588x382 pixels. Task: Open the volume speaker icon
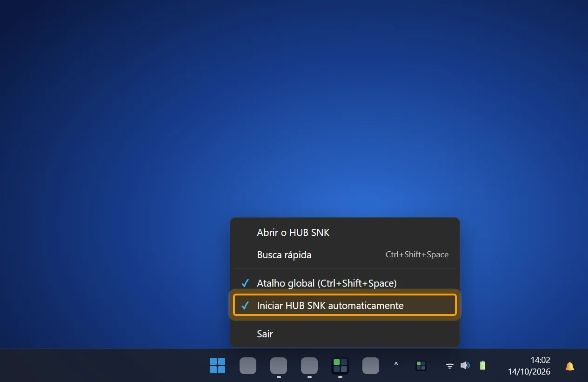point(465,366)
